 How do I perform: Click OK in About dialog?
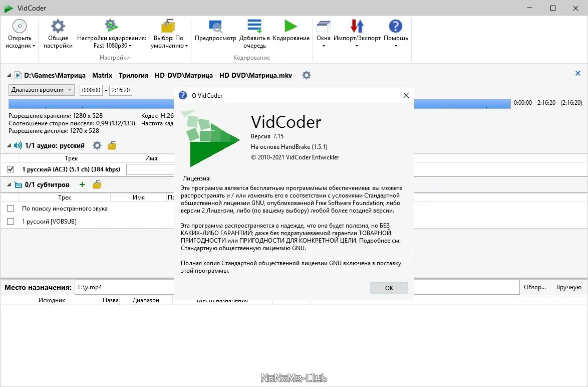coord(389,288)
